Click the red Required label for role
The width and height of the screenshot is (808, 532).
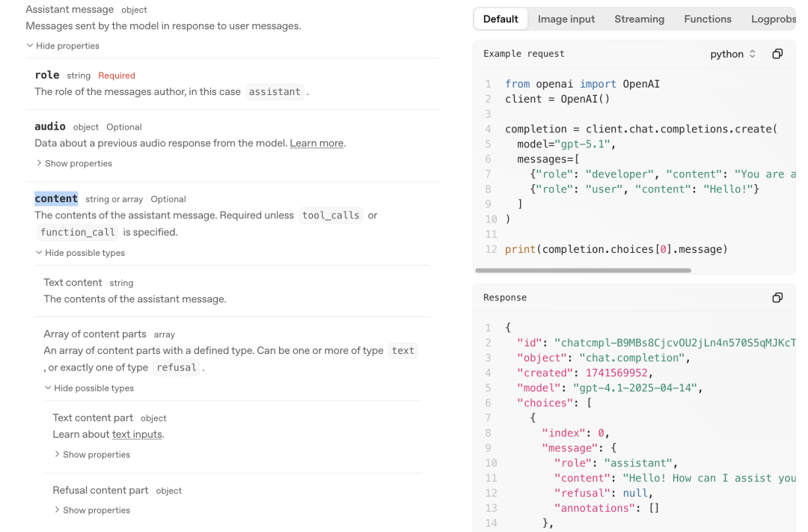[x=117, y=76]
